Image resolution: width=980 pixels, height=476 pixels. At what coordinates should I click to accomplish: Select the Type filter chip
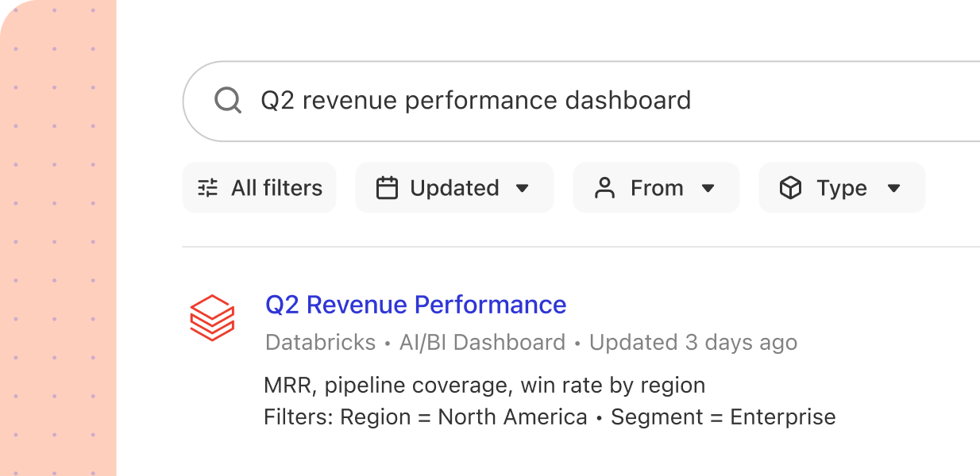[842, 187]
